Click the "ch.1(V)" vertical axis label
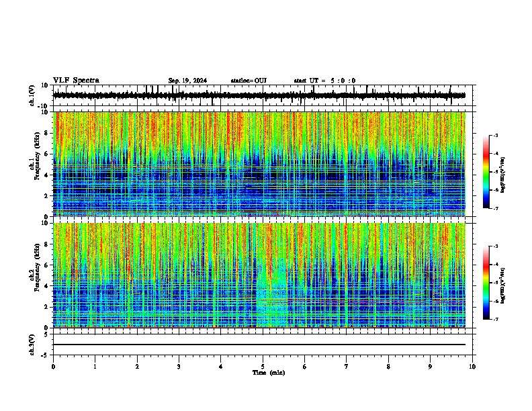This screenshot has width=532, height=411. (x=32, y=95)
